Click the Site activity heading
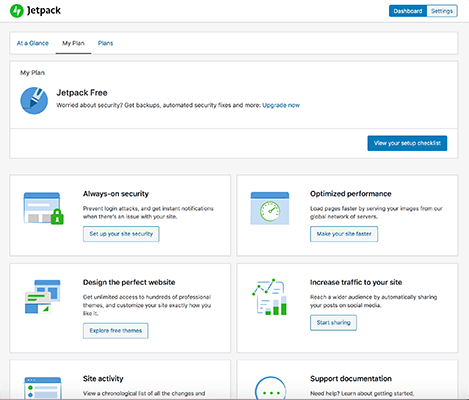The image size is (469, 400). pos(103,379)
